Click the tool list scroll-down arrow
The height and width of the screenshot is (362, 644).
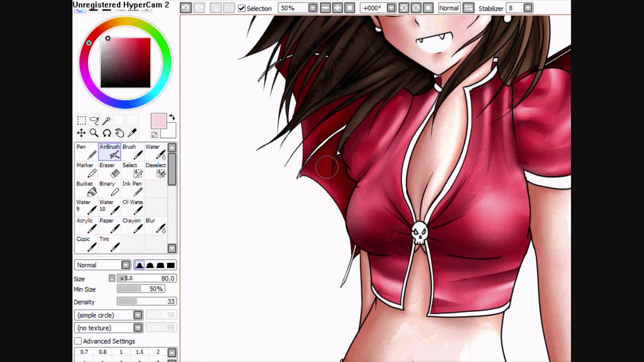click(x=172, y=248)
